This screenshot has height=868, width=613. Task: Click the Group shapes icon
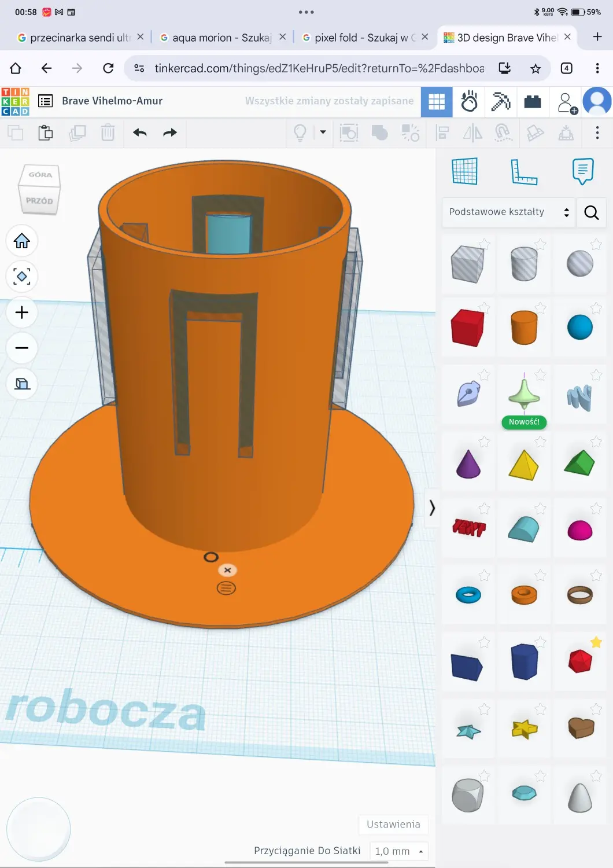tap(349, 133)
